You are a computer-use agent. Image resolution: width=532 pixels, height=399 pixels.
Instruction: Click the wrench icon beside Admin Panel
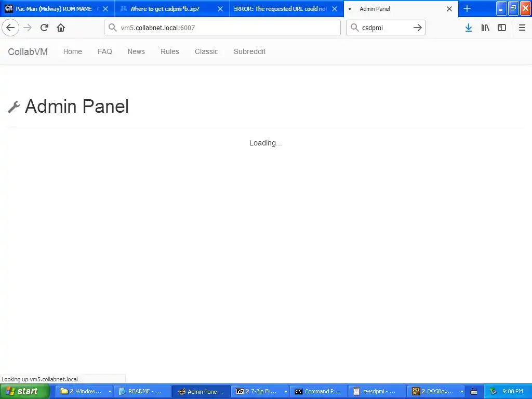coord(14,107)
